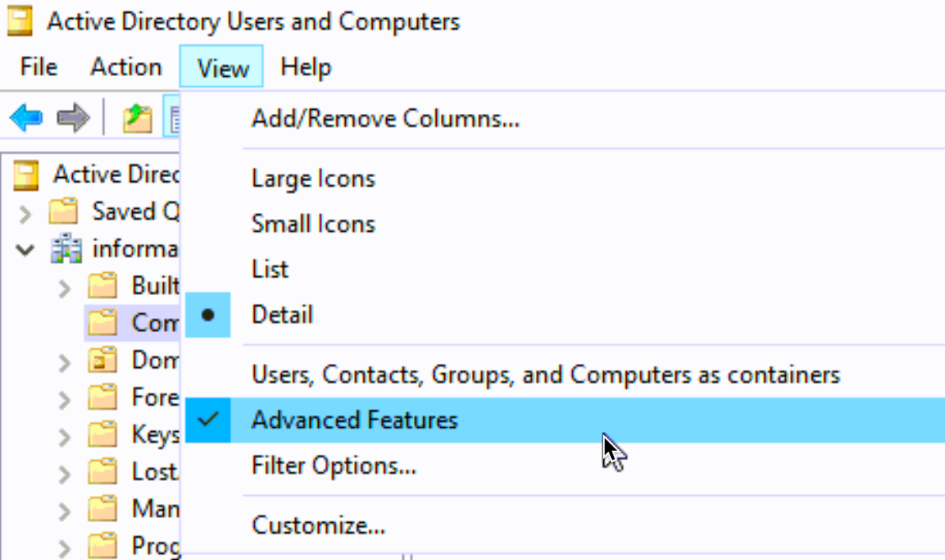Select the Saved Q folder icon
945x560 pixels.
63,211
